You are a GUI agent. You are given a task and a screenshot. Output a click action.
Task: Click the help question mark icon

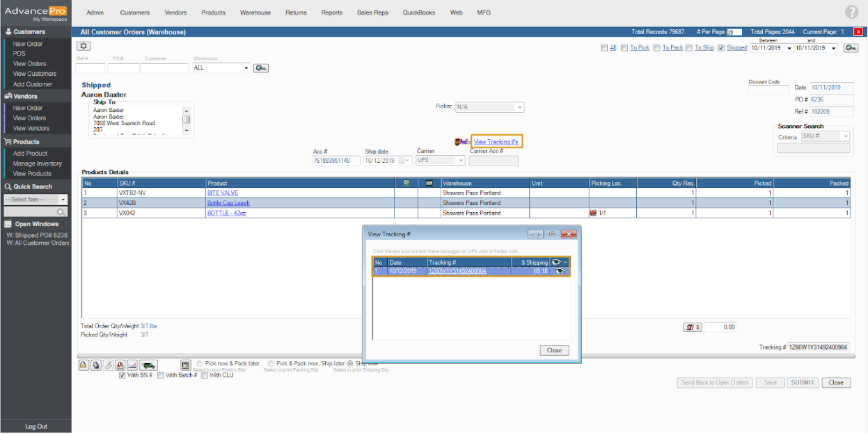851,12
